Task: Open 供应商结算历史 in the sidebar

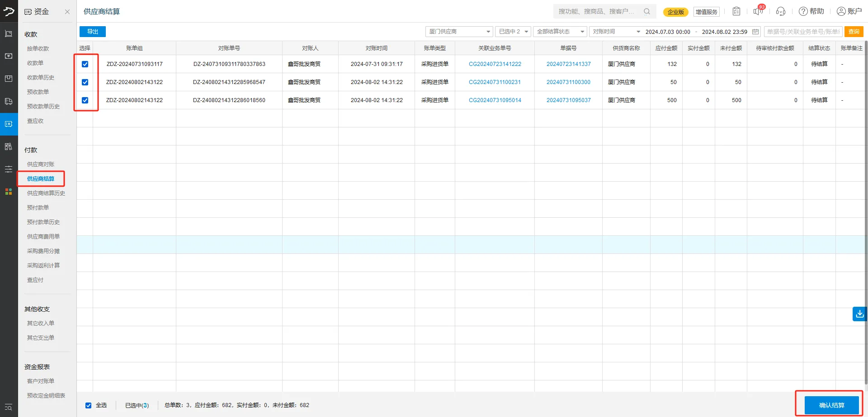Action: tap(46, 193)
